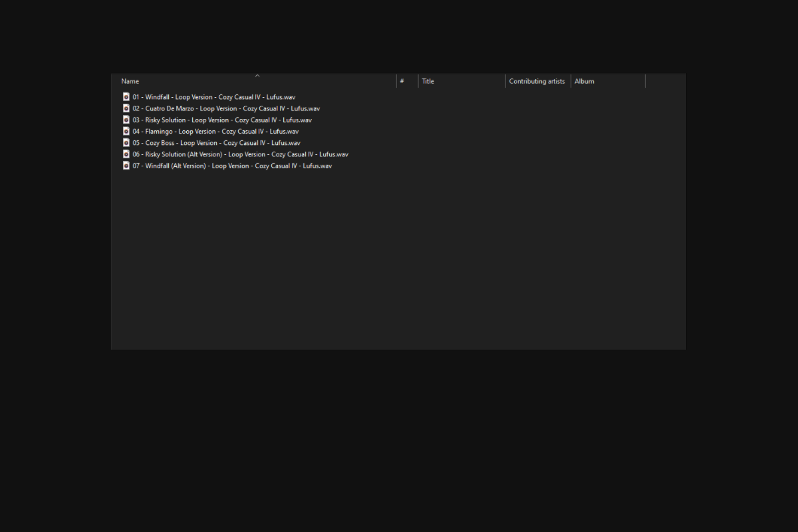Select 04 - Flamingo - Loop Version file name
Viewport: 798px width, 532px height.
click(215, 131)
